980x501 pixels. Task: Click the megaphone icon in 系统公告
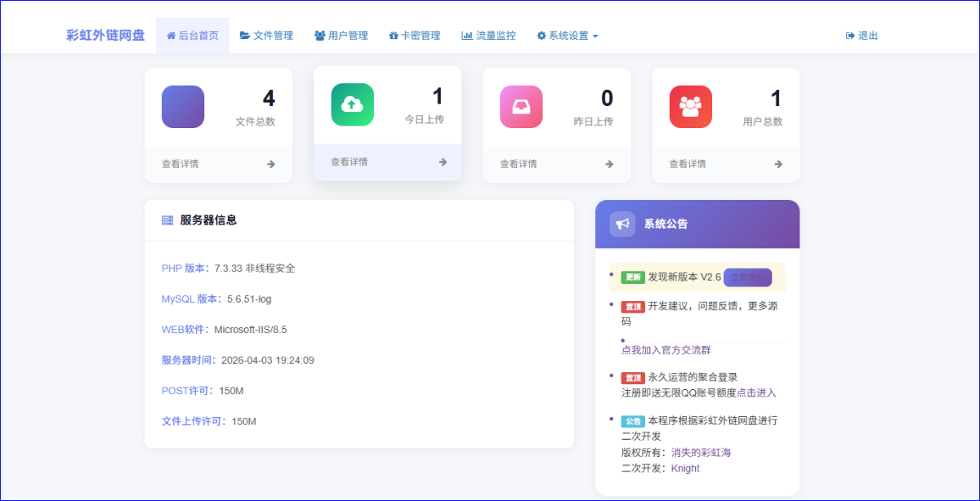pos(622,224)
